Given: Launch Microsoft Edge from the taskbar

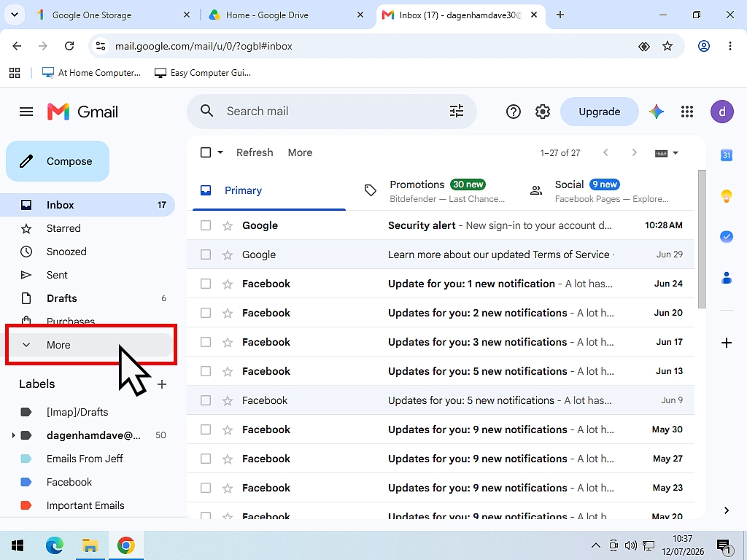Looking at the screenshot, I should pos(54,545).
